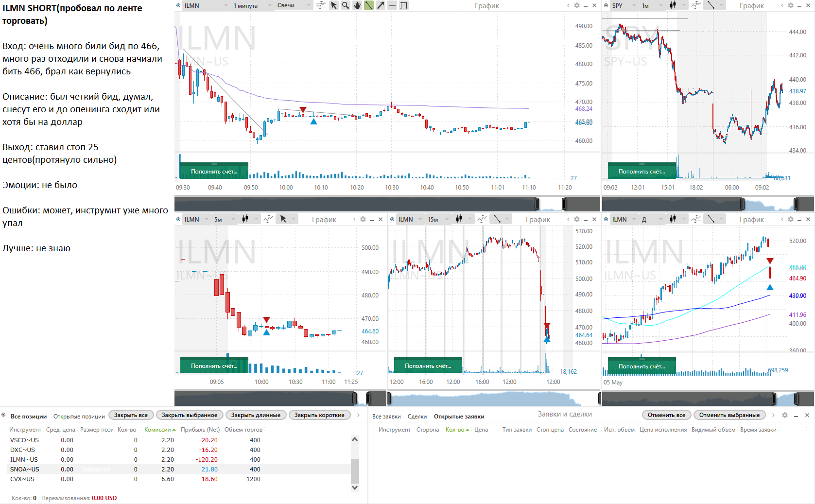Choose the rectangle drawing tool
Image resolution: width=815 pixels, height=504 pixels.
404,5
